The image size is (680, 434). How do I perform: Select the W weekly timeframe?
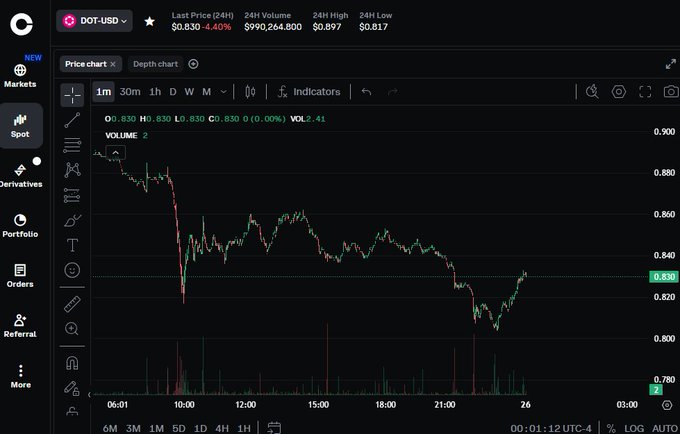pyautogui.click(x=189, y=92)
